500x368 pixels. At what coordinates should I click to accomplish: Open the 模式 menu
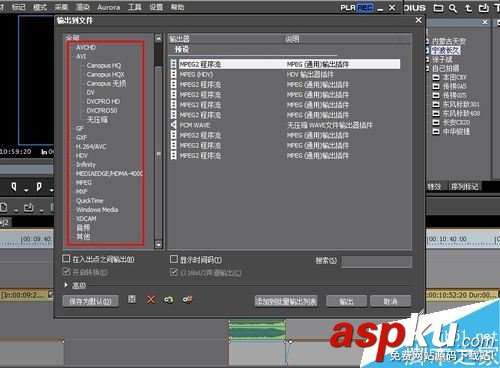point(40,7)
